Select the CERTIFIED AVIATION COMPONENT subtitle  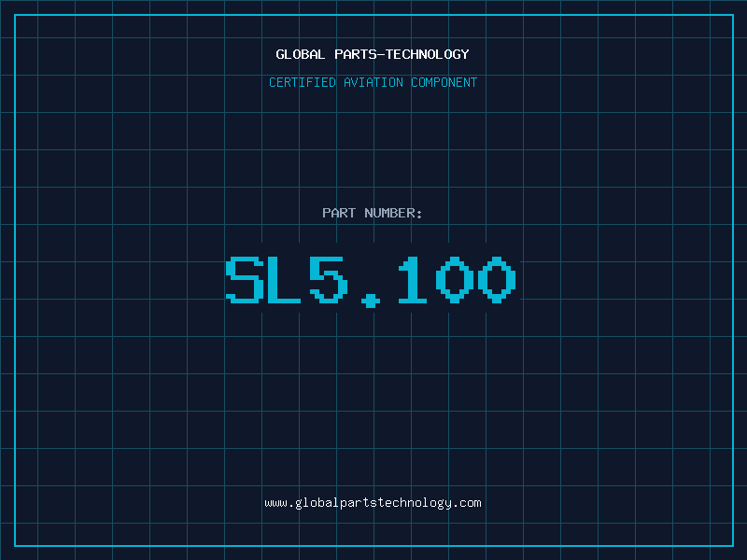point(373,82)
